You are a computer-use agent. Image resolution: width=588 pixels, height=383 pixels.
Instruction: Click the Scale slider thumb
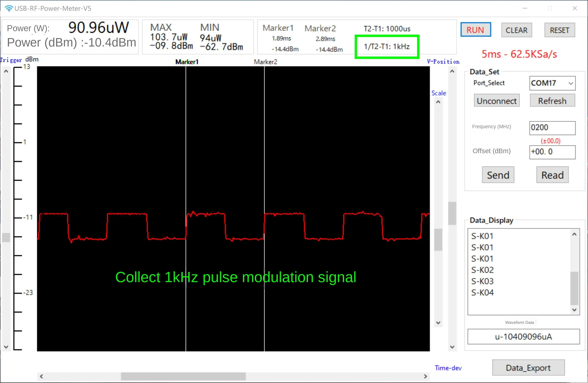[438, 239]
